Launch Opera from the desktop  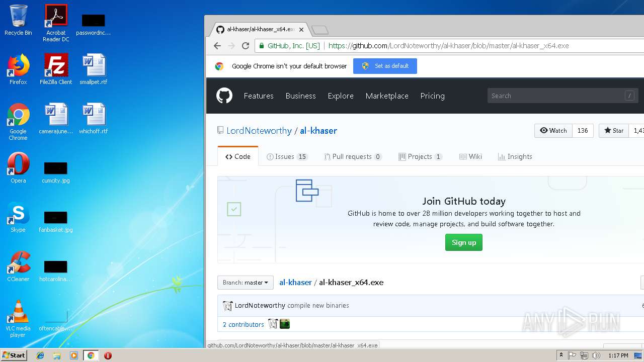(x=18, y=168)
